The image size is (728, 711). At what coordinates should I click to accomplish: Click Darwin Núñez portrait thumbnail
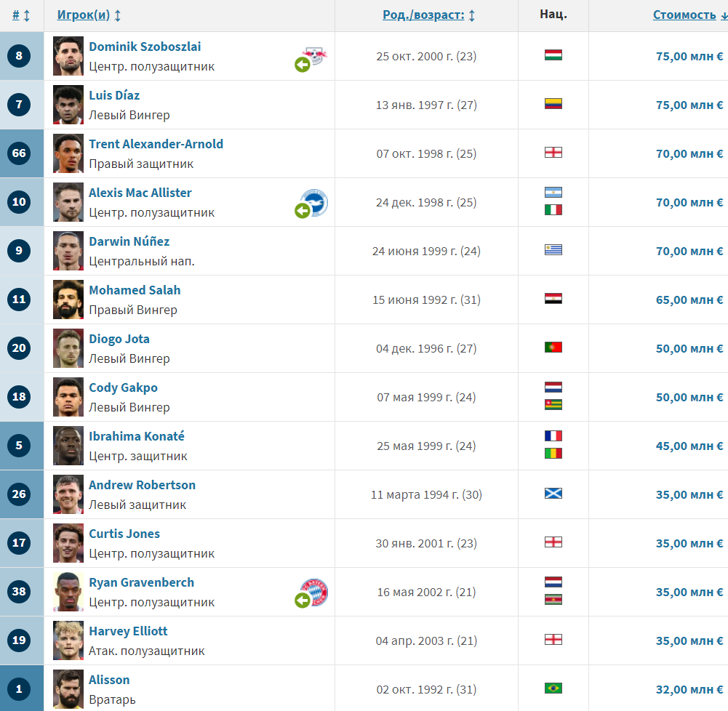(x=68, y=251)
